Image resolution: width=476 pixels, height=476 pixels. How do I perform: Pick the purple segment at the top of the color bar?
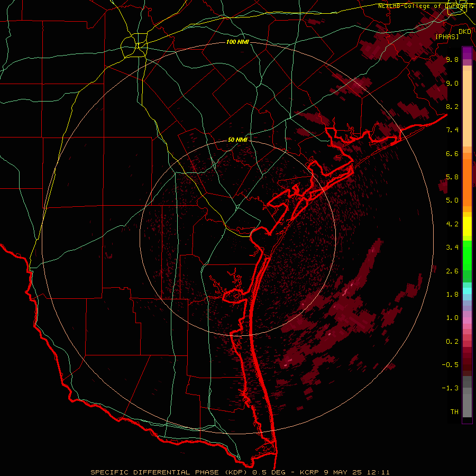(x=467, y=53)
